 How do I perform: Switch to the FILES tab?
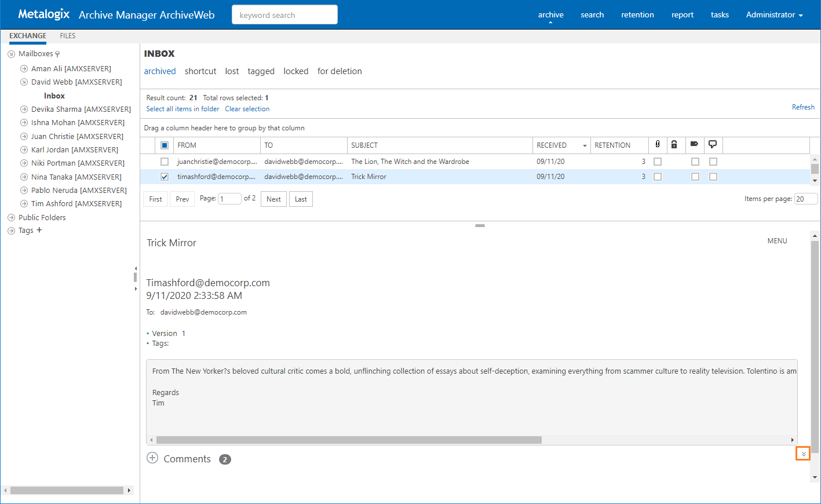tap(68, 36)
